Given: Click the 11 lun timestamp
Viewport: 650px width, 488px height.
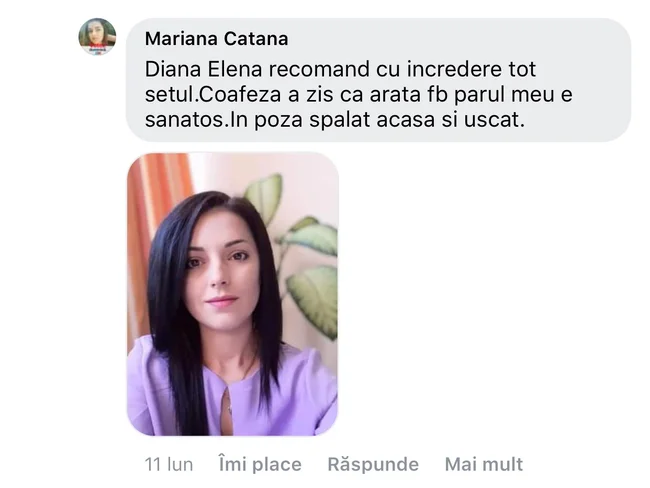Looking at the screenshot, I should (x=169, y=464).
